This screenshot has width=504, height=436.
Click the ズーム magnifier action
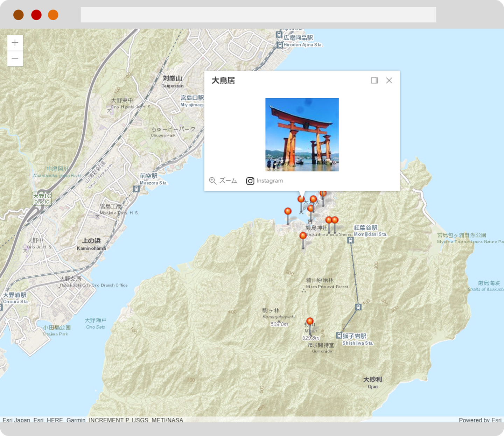[223, 181]
